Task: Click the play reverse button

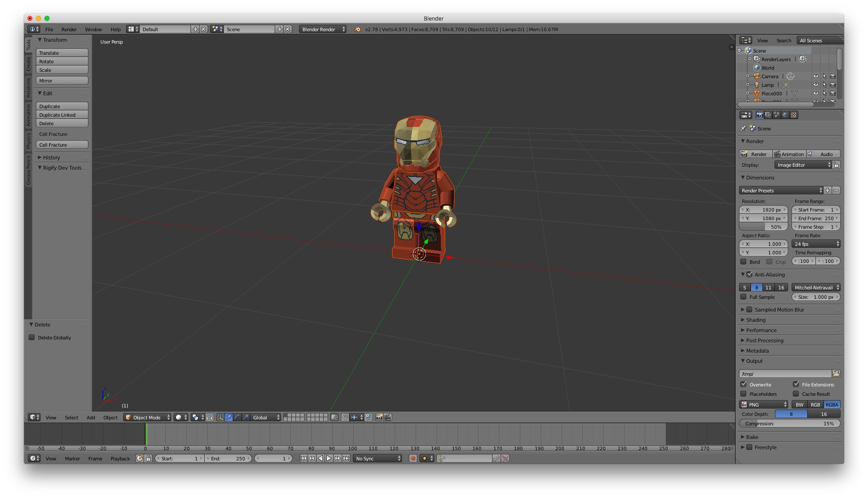Action: point(320,459)
